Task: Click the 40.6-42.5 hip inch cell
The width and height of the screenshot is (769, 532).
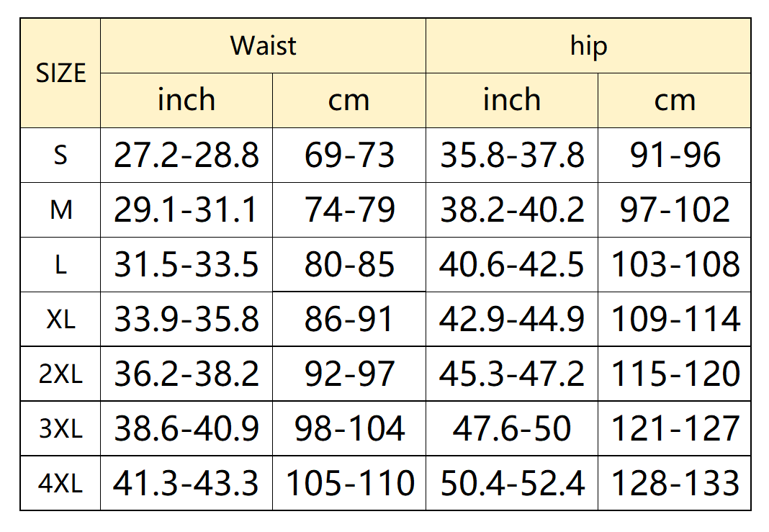Action: coord(512,265)
